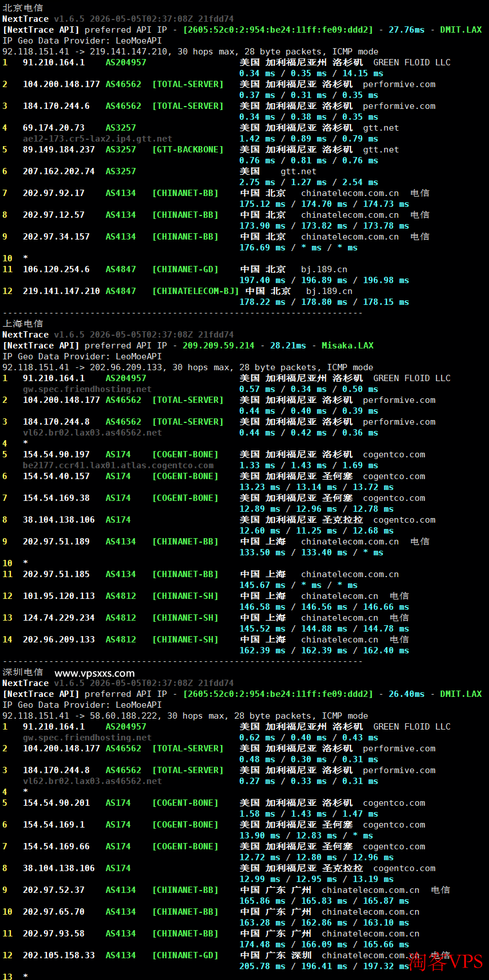489x980 pixels.
Task: Select hop IP 154.54.90.197
Action: pos(56,454)
